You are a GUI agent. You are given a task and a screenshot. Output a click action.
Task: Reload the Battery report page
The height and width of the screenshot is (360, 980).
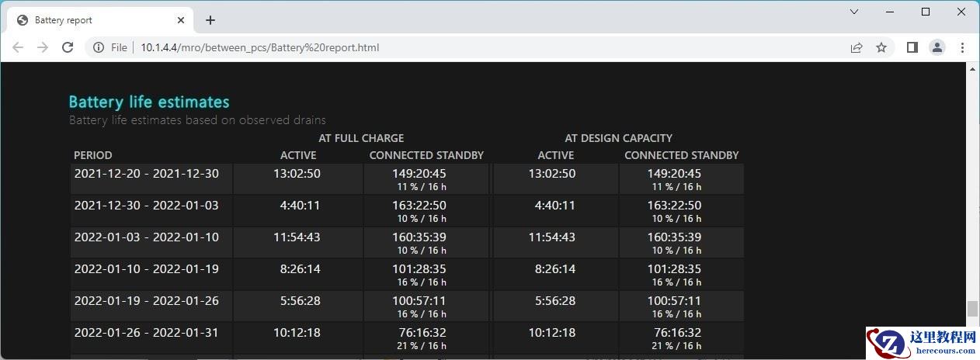[68, 47]
